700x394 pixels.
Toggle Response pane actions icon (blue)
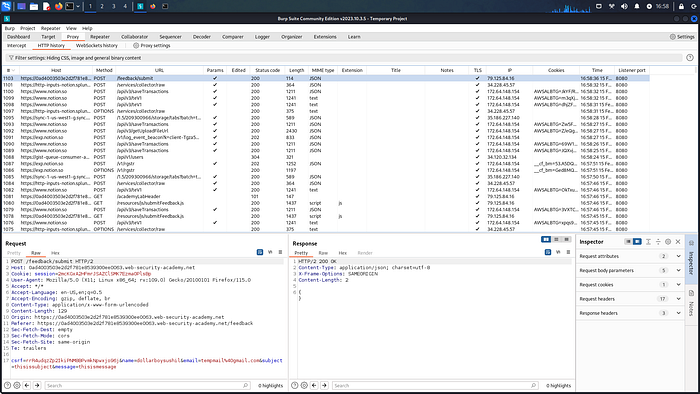tap(548, 252)
